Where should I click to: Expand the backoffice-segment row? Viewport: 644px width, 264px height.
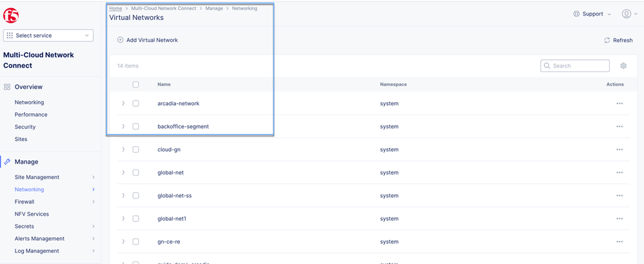tap(123, 127)
